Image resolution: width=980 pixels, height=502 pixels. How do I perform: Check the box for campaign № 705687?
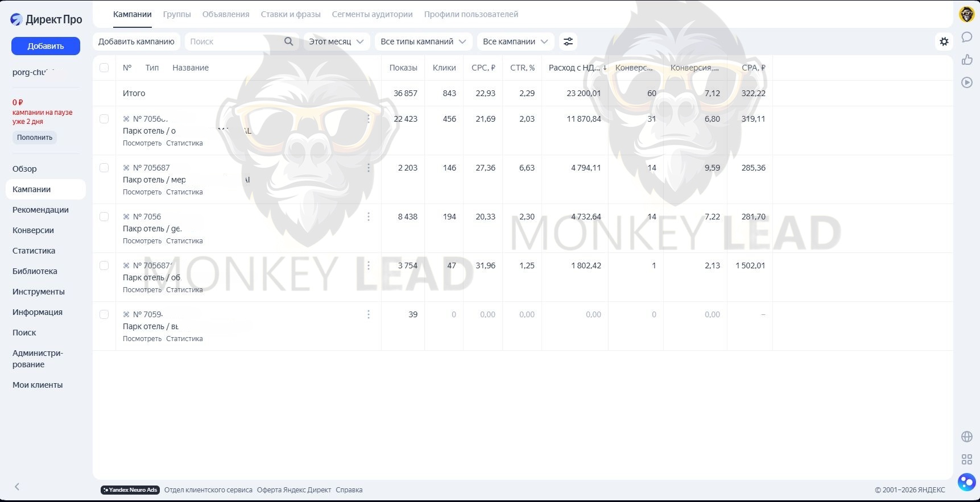(x=104, y=168)
